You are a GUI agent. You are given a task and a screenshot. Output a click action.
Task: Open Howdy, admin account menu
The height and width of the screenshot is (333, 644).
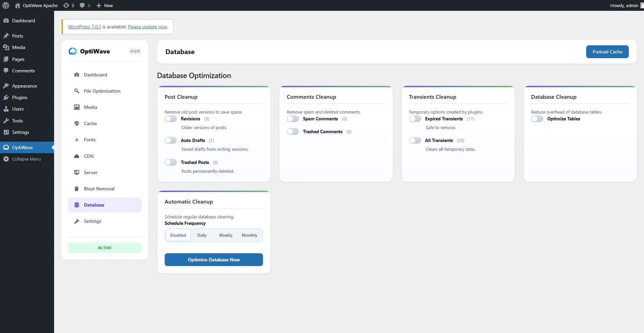point(626,5)
